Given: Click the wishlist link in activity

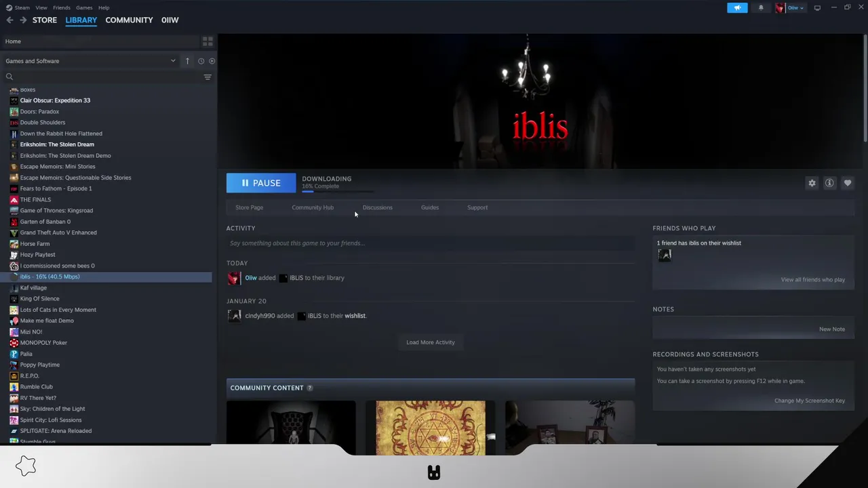Looking at the screenshot, I should [355, 316].
